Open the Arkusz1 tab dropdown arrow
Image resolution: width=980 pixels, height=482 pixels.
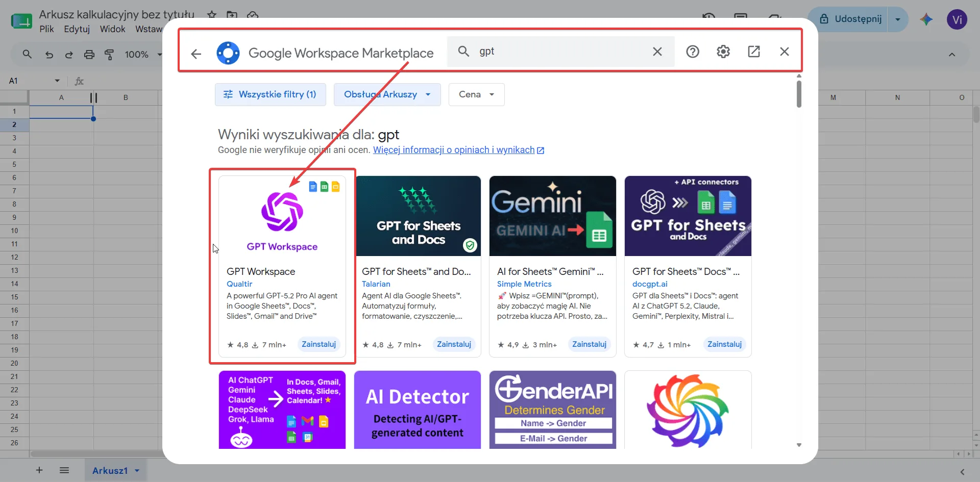tap(137, 471)
